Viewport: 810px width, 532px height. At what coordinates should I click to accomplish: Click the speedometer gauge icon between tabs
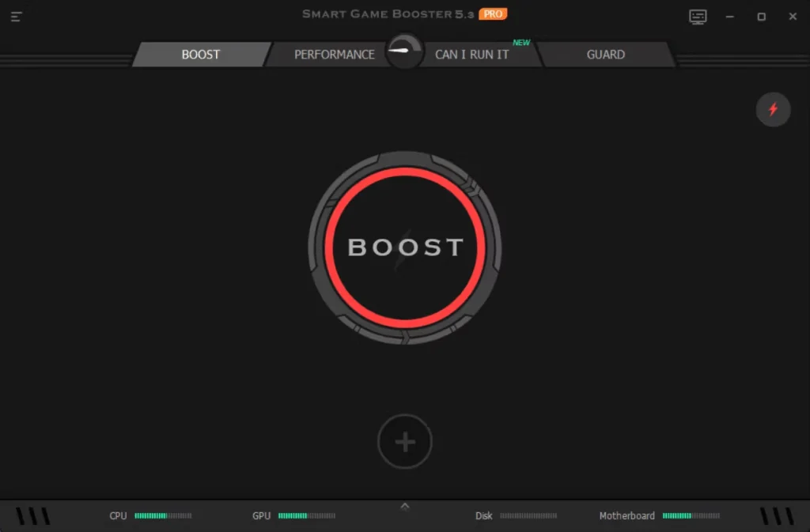pyautogui.click(x=404, y=51)
